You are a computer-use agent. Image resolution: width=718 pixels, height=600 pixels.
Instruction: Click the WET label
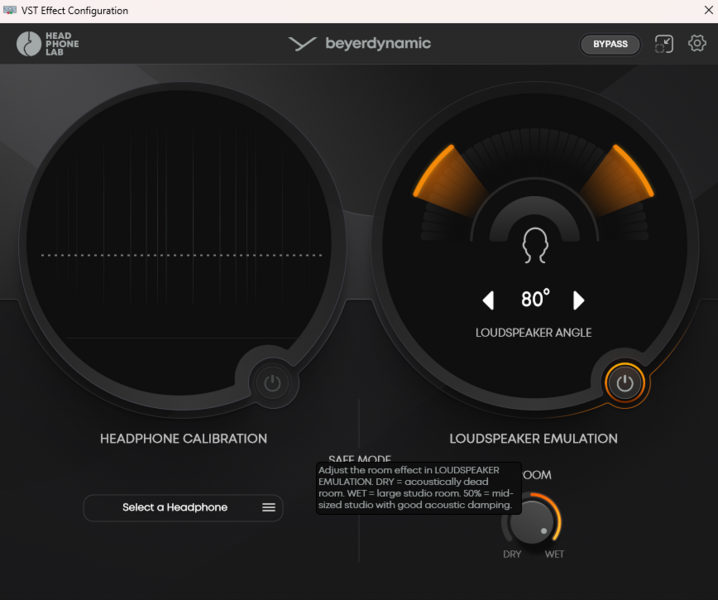click(x=554, y=554)
